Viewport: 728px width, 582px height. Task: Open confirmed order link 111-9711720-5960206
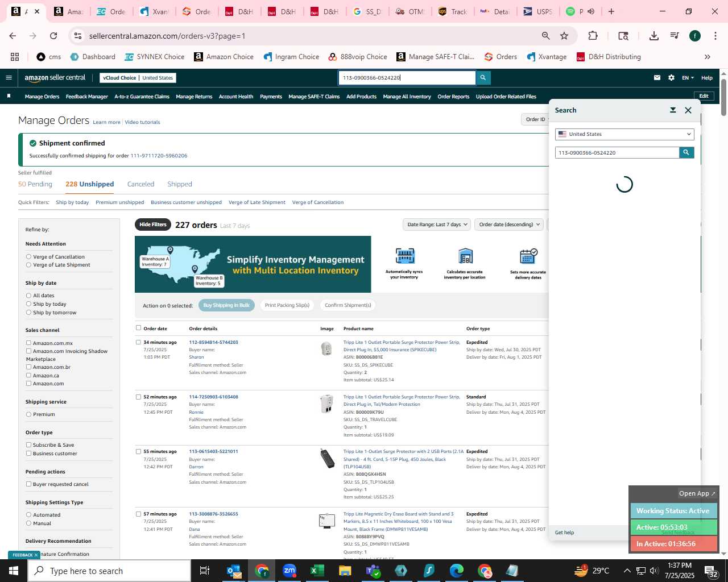(159, 156)
